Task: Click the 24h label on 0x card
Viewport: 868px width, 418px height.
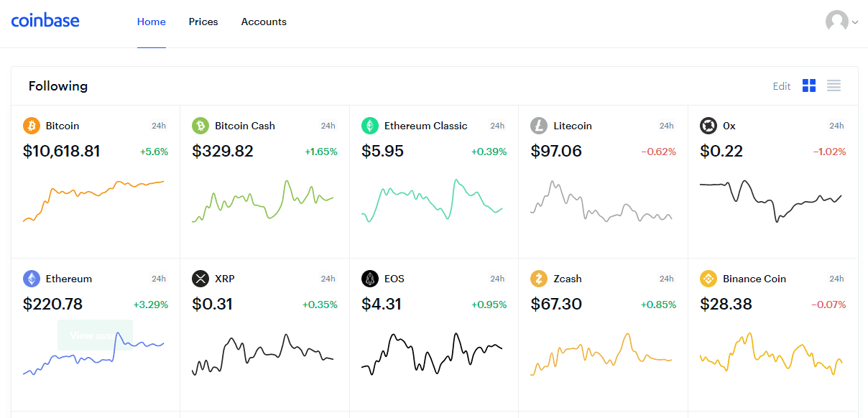Action: (x=836, y=126)
